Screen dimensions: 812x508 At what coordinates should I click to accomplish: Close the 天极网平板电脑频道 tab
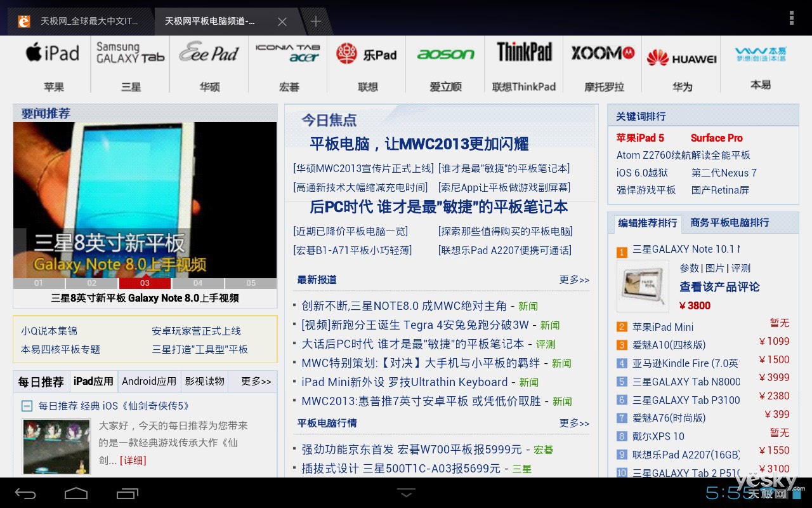(282, 22)
